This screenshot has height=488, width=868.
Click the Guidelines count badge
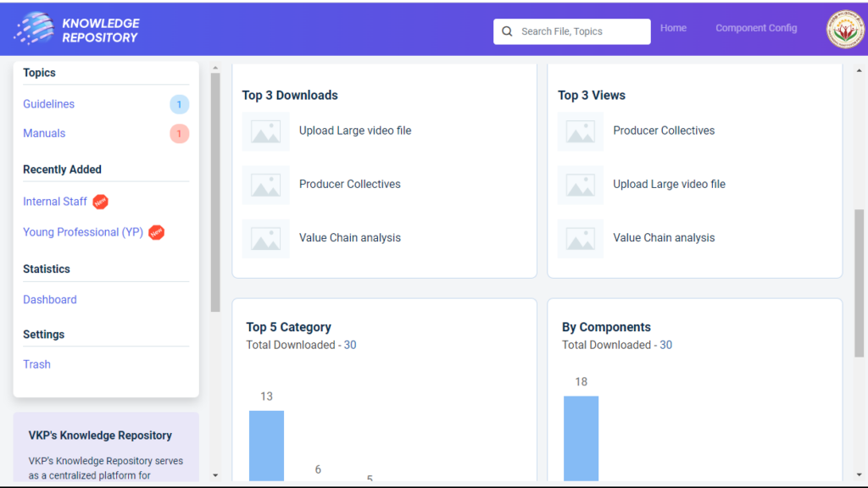179,104
